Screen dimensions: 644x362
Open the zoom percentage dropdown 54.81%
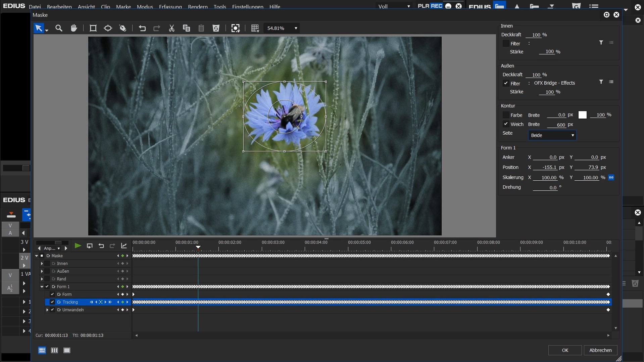coord(282,28)
